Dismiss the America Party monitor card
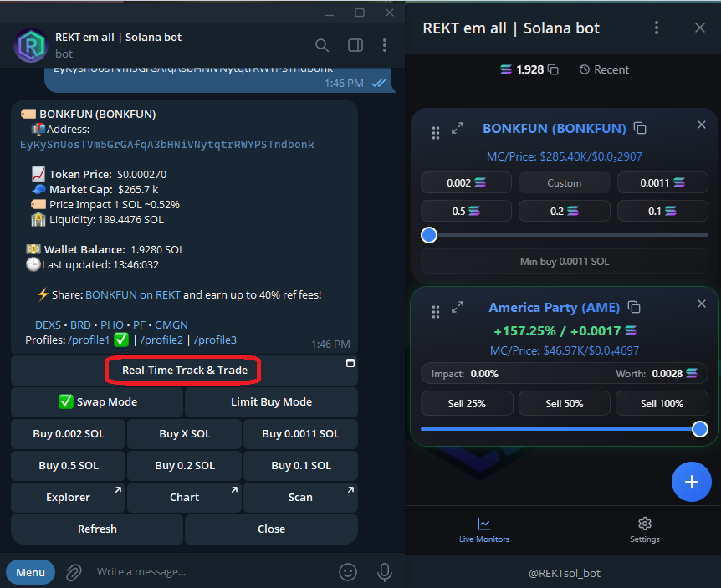This screenshot has width=721, height=588. tap(701, 304)
